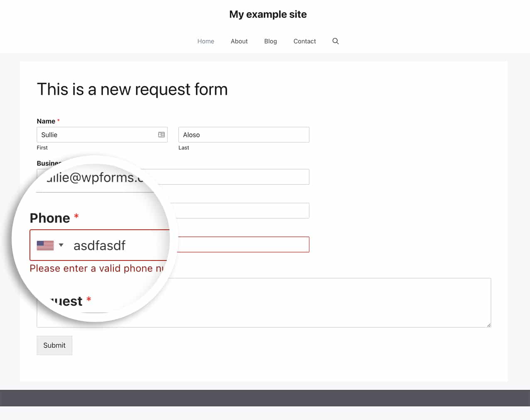This screenshot has height=420, width=530.
Task: Click the Last name field containing Aloso
Action: point(243,135)
